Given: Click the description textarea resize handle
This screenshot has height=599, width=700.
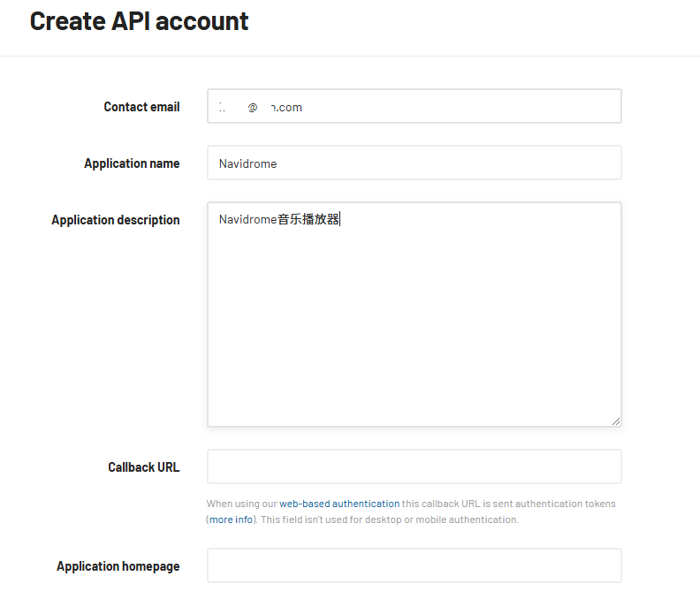Looking at the screenshot, I should coord(616,421).
